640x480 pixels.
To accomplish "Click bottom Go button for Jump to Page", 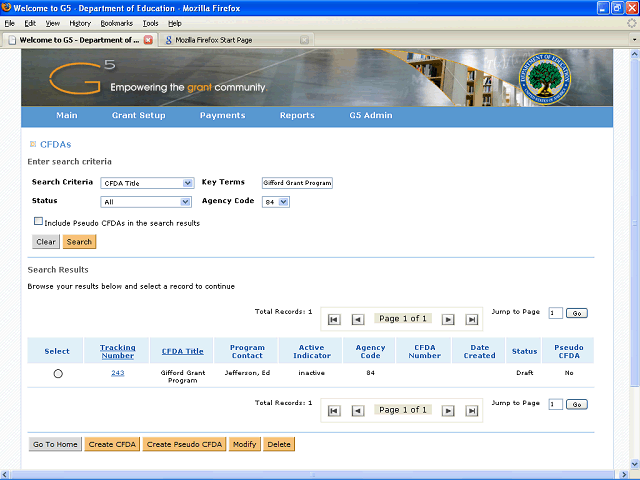I will coord(577,404).
